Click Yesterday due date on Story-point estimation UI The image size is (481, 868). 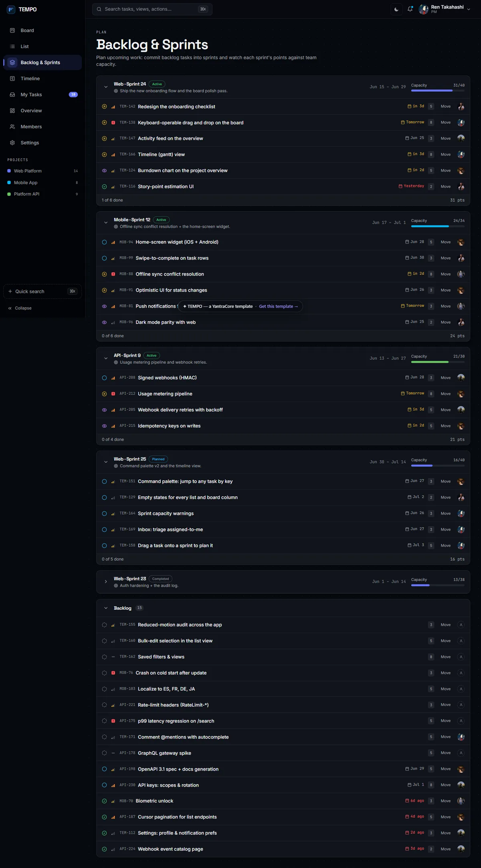411,186
